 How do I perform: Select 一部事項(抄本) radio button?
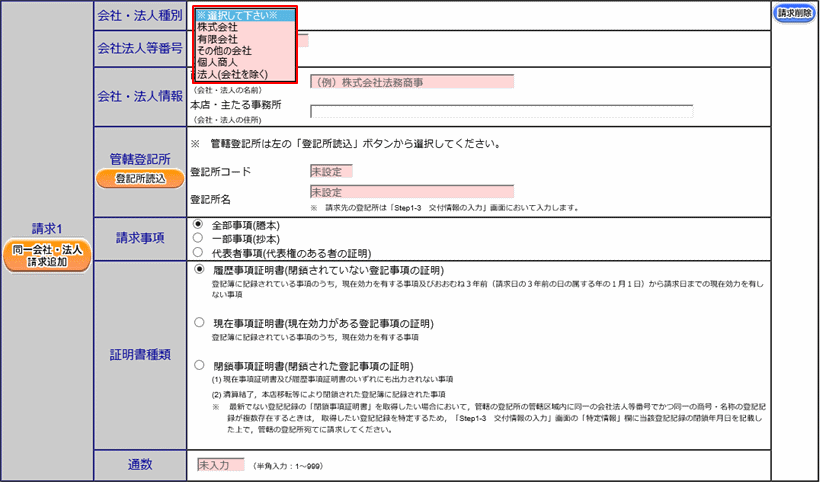click(198, 238)
